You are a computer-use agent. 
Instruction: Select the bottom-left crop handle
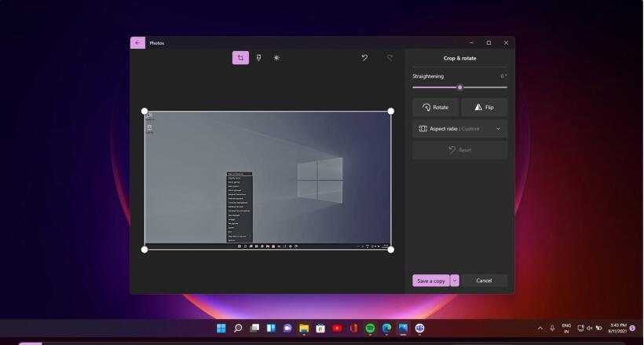145,250
